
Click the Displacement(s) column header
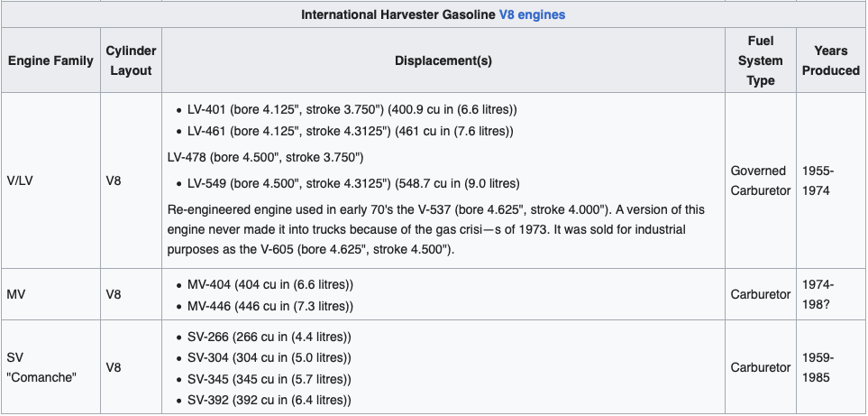point(443,60)
